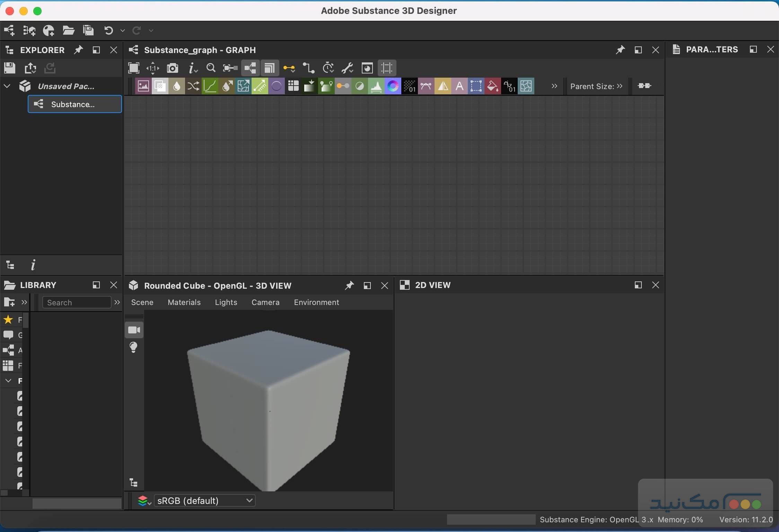
Task: Open the Materials tab in 3D view
Action: [184, 302]
